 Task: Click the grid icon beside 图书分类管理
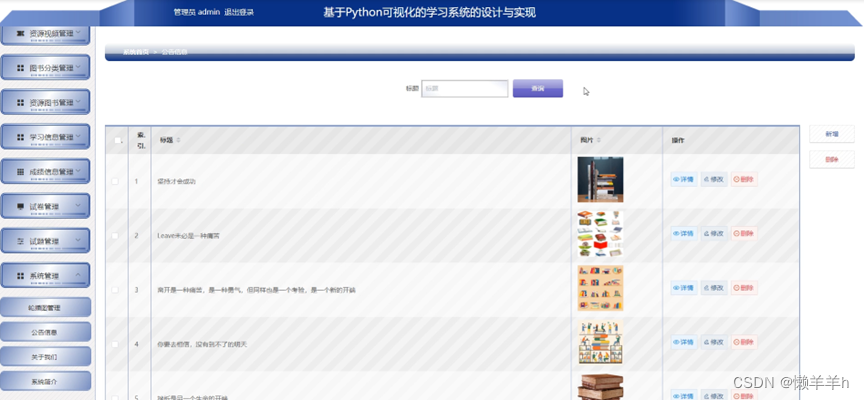point(20,68)
